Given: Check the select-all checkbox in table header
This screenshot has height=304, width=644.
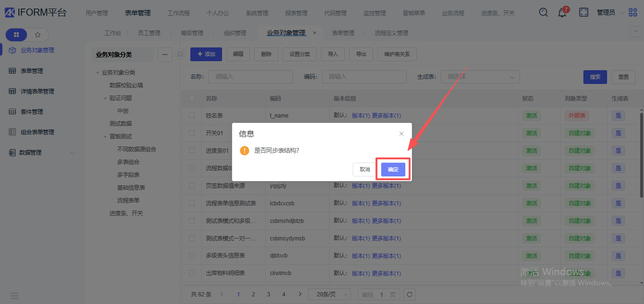Looking at the screenshot, I should point(192,99).
